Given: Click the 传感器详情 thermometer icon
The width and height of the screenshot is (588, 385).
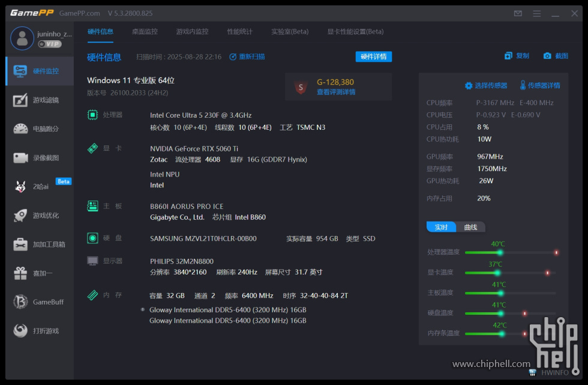Looking at the screenshot, I should [523, 85].
